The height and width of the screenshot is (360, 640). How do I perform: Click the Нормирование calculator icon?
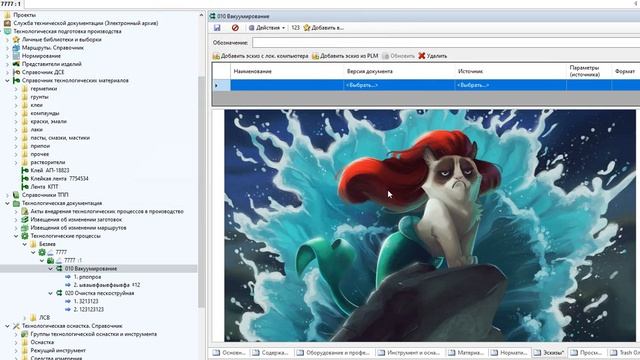(16, 56)
